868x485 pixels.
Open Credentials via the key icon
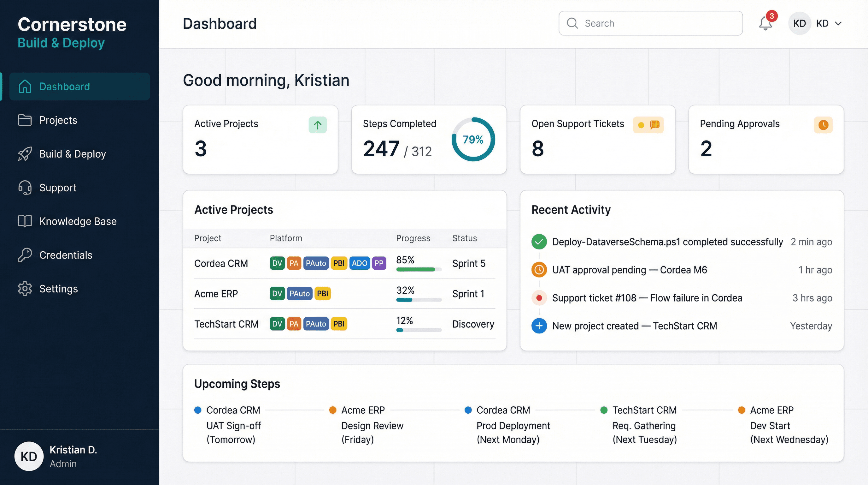tap(25, 255)
